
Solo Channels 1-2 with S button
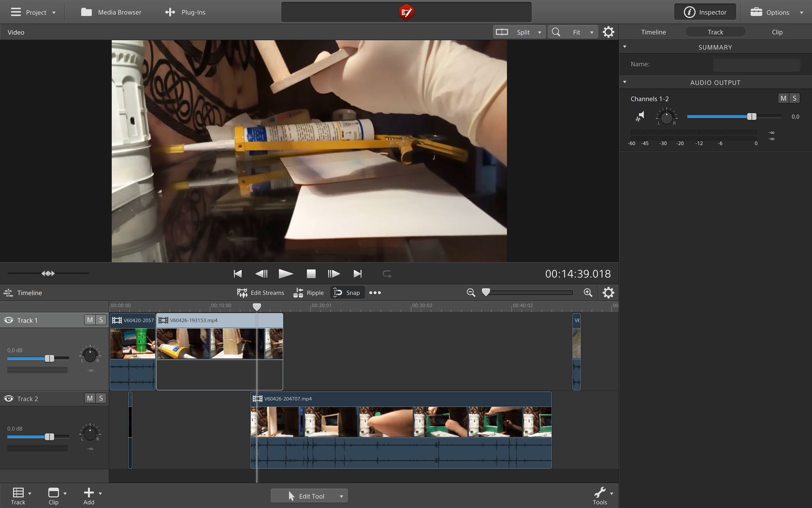[795, 98]
